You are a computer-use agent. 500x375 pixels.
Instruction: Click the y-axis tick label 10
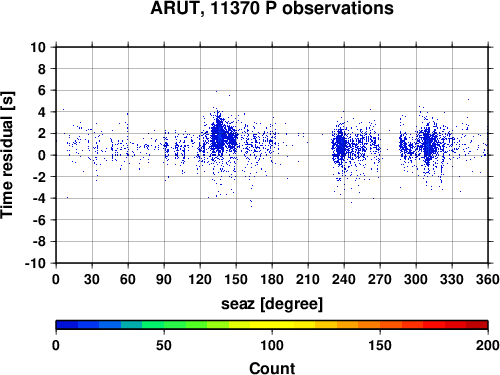pyautogui.click(x=38, y=47)
